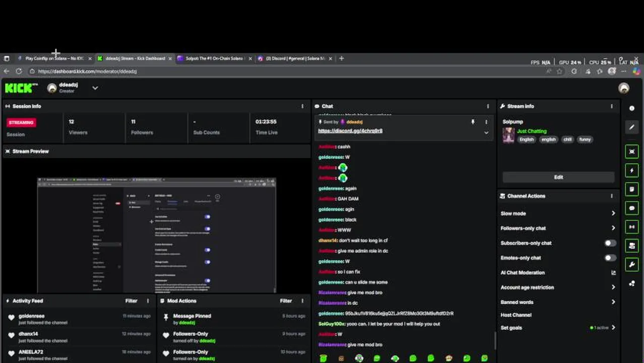Expand the ddeadzj creator account dropdown
This screenshot has width=644, height=363.
(95, 88)
